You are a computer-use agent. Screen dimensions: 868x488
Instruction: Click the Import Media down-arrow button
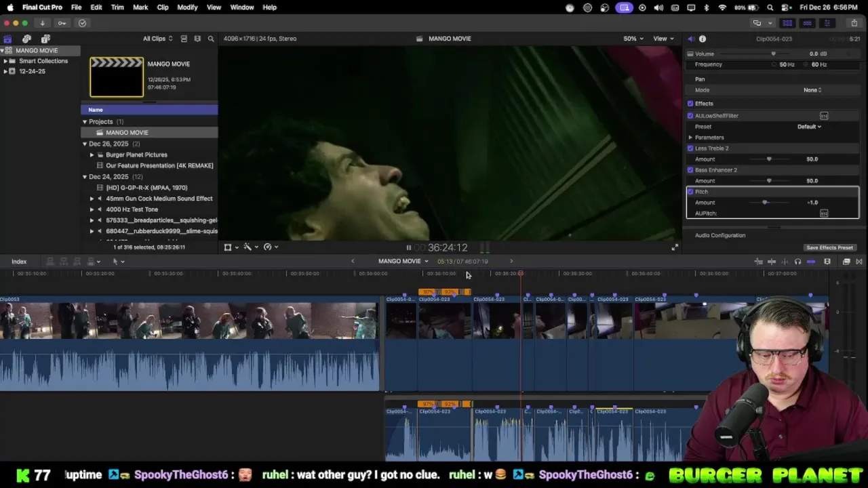[42, 23]
